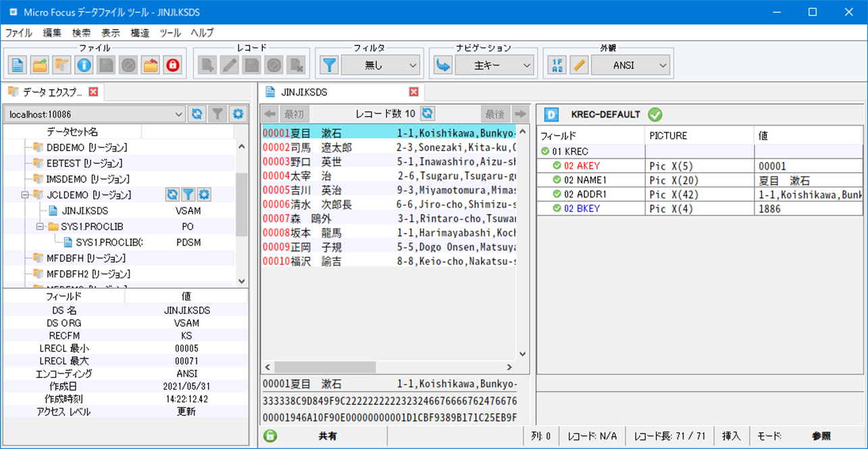Click the green lock icon in status bar
Viewport: 868px width, 449px height.
(270, 436)
